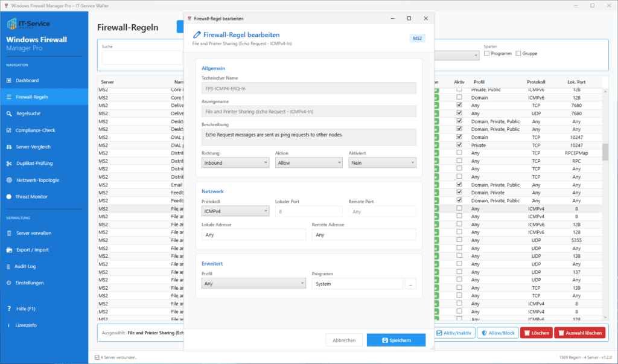Delete selected rules via Auswahl löschen
This screenshot has width=618, height=364.
point(581,332)
